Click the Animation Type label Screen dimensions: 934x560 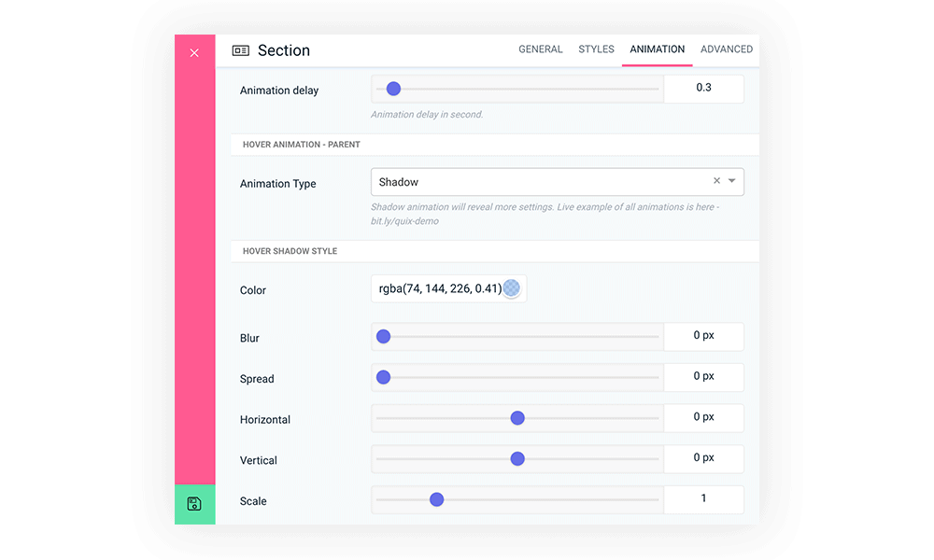(x=277, y=184)
